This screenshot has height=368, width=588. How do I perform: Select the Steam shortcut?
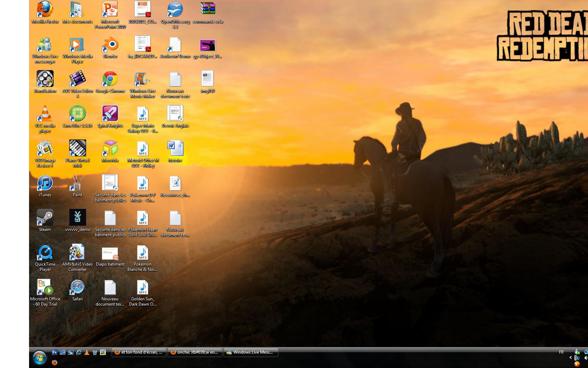pyautogui.click(x=45, y=221)
